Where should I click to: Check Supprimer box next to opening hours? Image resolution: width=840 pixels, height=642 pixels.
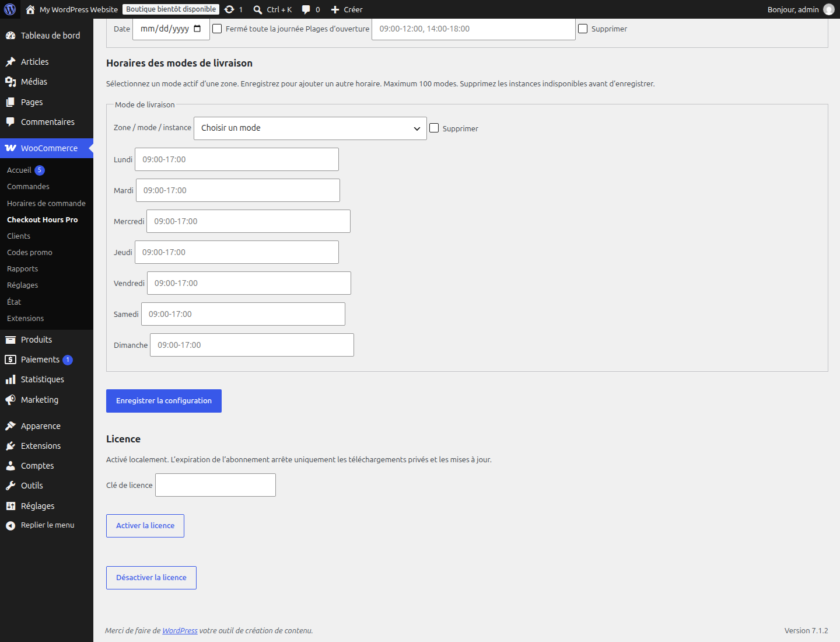(583, 29)
